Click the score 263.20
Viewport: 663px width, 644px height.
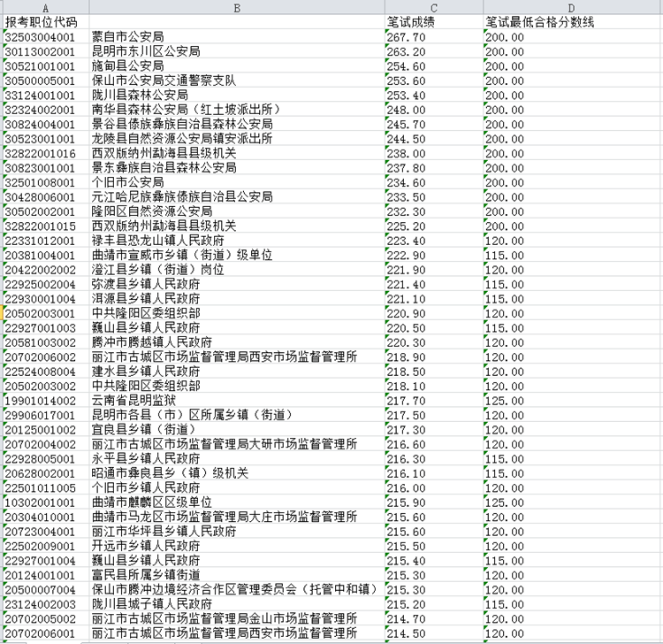434,51
